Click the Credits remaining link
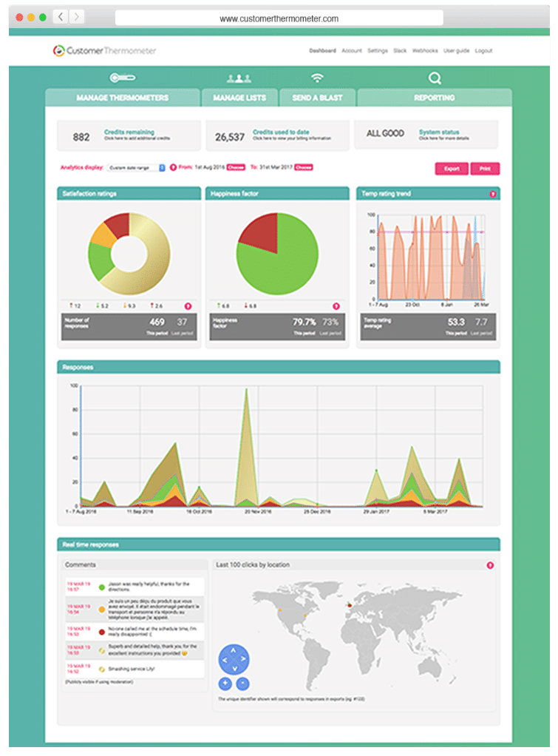Viewport: 558px width, 756px height. click(x=129, y=132)
